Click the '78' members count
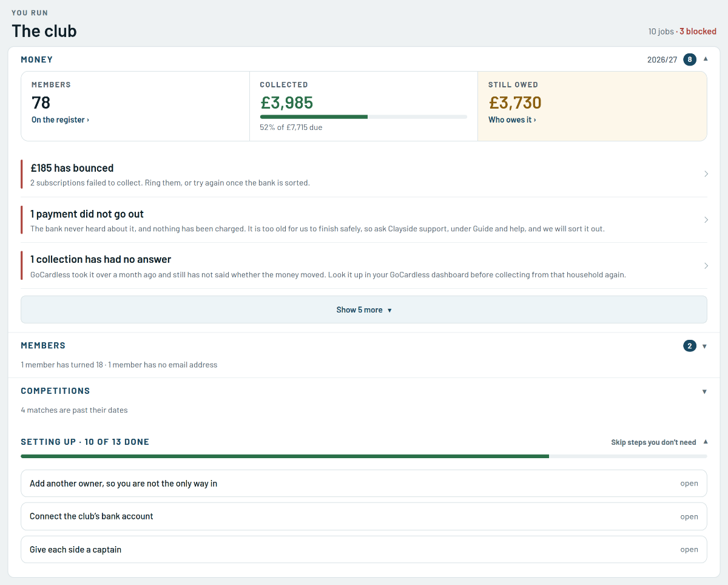 click(x=41, y=103)
